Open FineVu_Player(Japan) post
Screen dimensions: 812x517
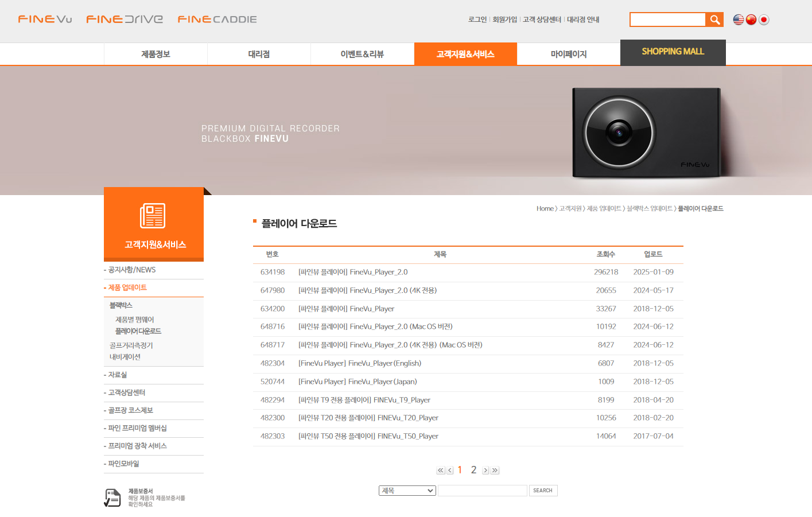[358, 382]
